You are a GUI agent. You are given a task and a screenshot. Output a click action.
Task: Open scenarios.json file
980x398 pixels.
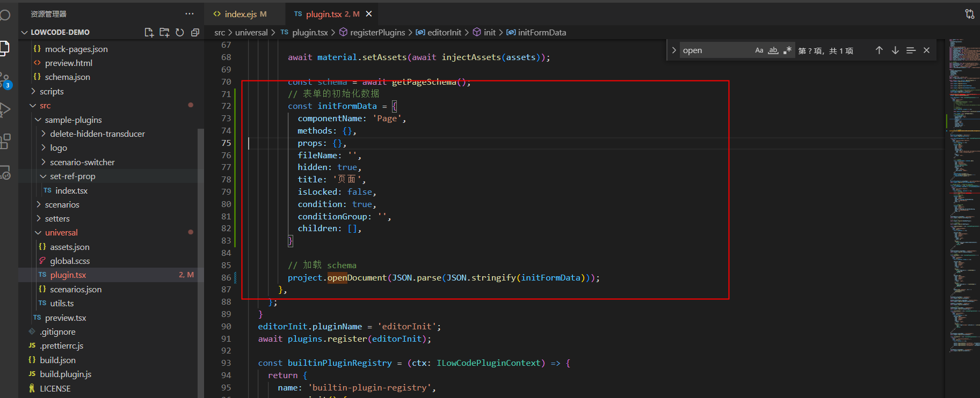[76, 289]
